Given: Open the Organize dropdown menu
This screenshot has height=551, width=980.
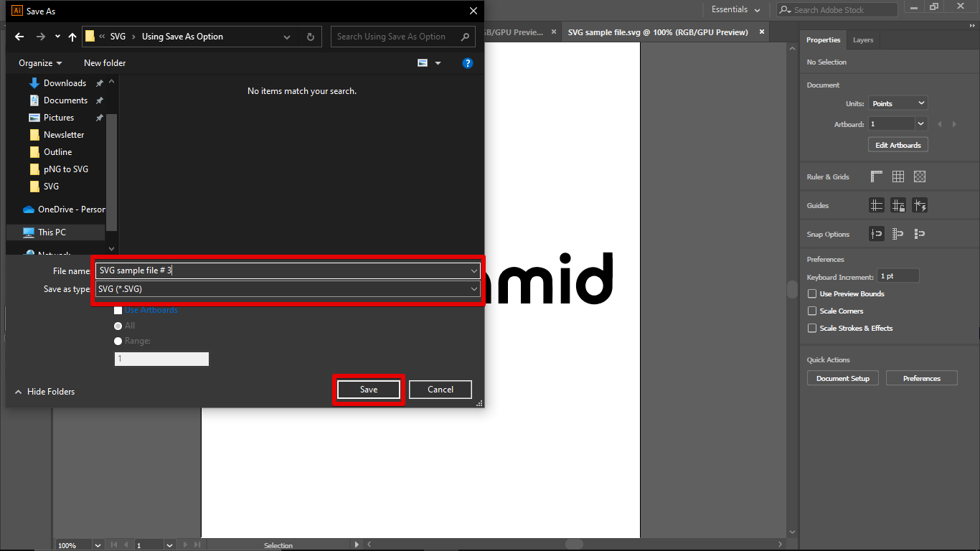Looking at the screenshot, I should tap(40, 63).
